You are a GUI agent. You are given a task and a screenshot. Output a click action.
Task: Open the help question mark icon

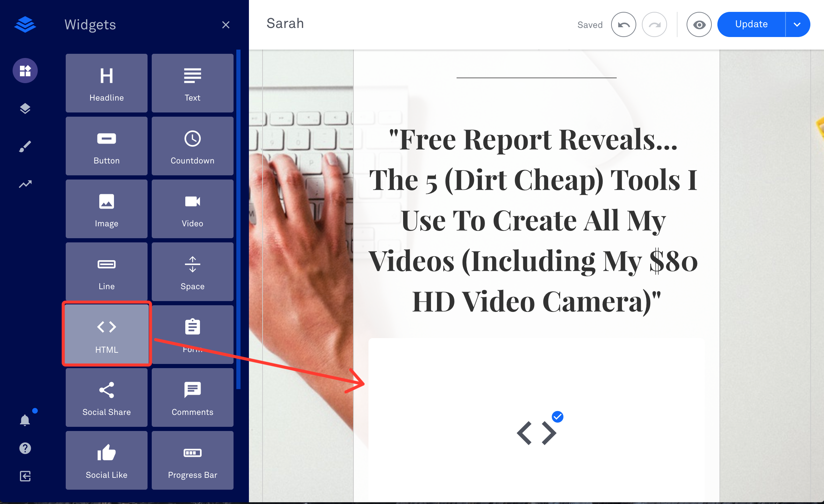coord(25,448)
